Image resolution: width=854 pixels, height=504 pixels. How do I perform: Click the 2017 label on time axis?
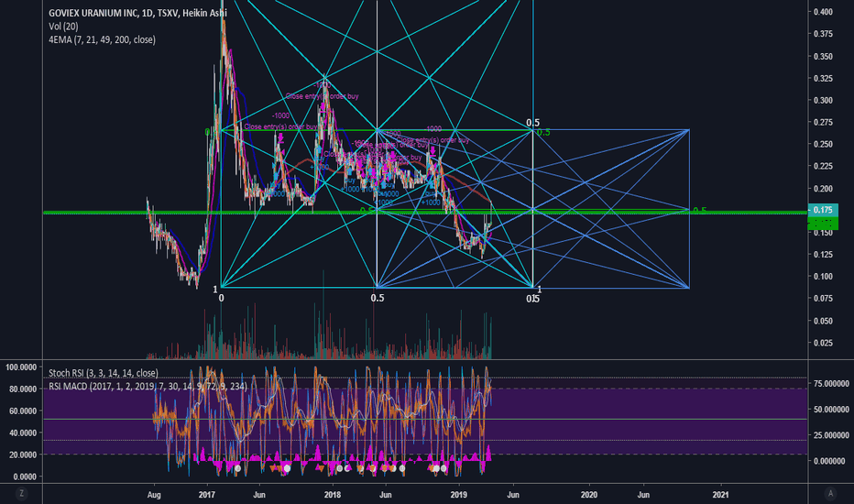coord(207,495)
